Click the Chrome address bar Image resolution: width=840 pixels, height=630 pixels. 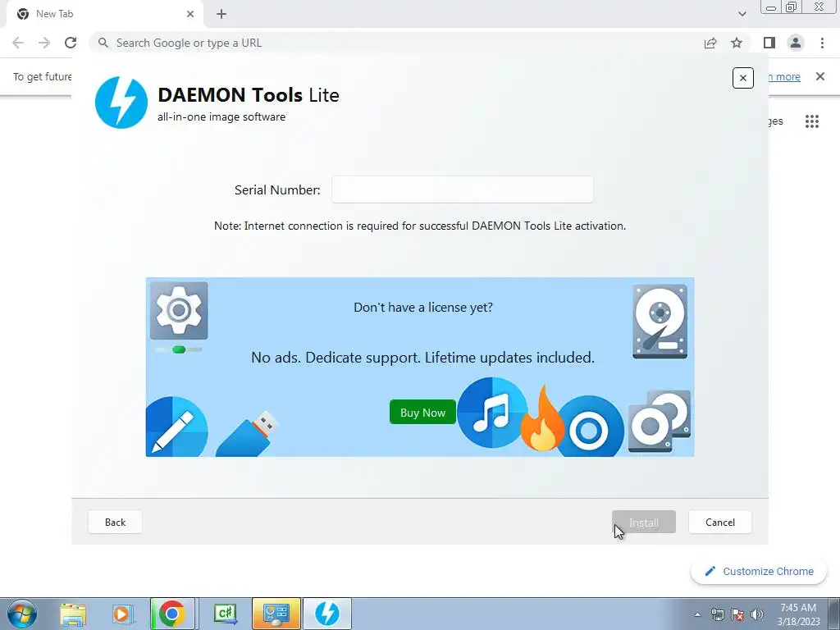[x=396, y=43]
